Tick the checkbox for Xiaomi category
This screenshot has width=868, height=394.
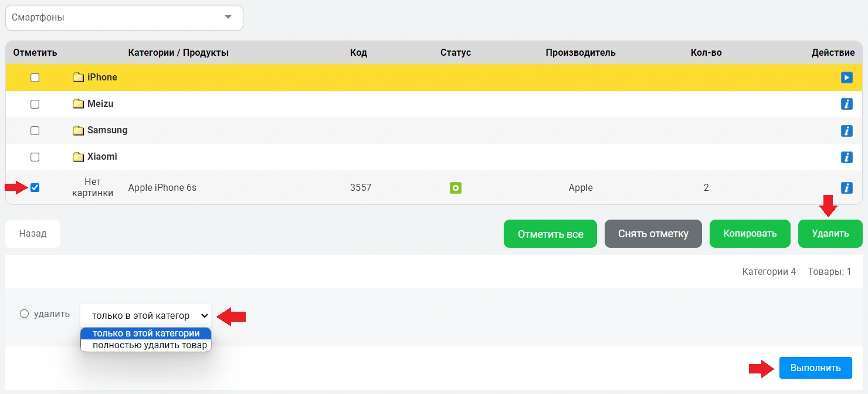coord(35,157)
